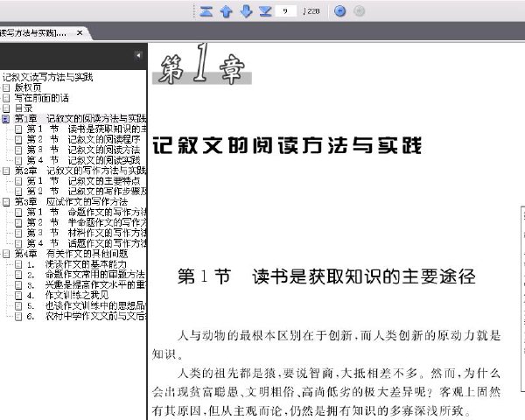This screenshot has width=525, height=420.
Task: Open the root bookmark 记叙文读写方法与实践
Action: [x=47, y=77]
